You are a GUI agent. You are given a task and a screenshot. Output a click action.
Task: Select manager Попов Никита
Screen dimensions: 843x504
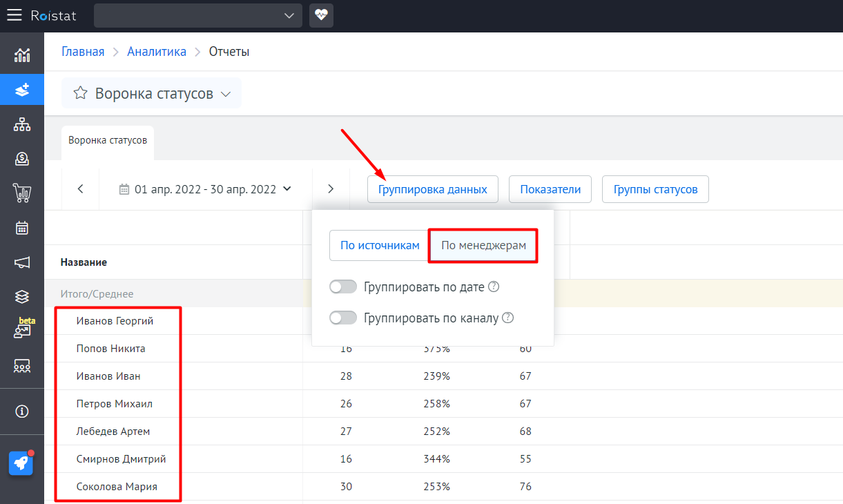[110, 349]
